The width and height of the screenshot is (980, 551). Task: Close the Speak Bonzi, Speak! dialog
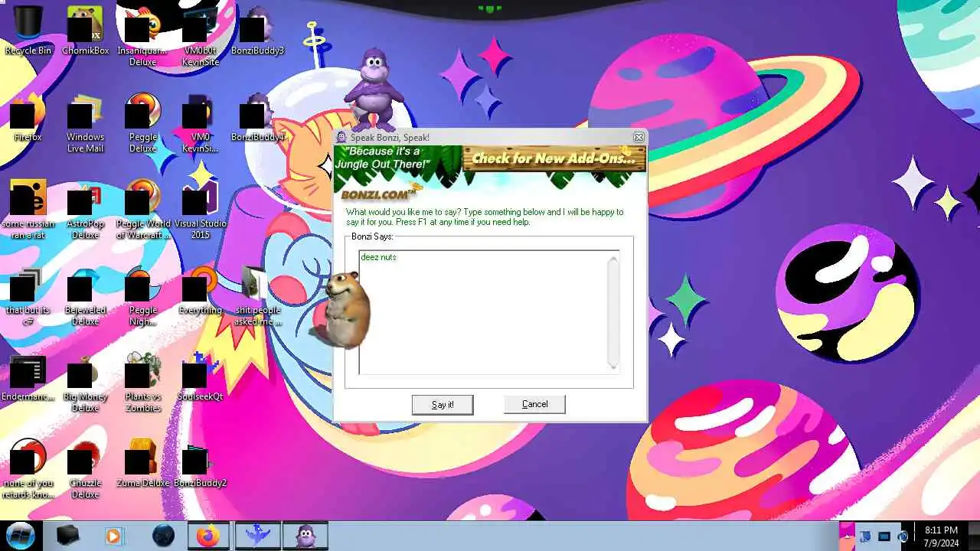pyautogui.click(x=639, y=137)
